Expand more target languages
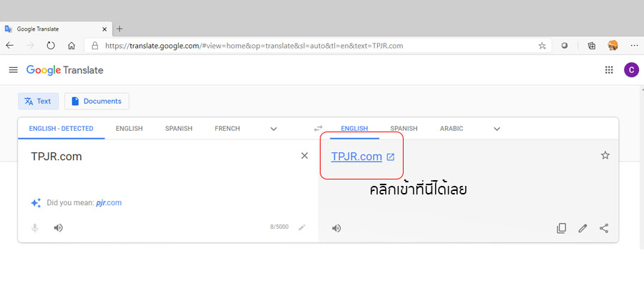This screenshot has width=644, height=286. pyautogui.click(x=497, y=129)
